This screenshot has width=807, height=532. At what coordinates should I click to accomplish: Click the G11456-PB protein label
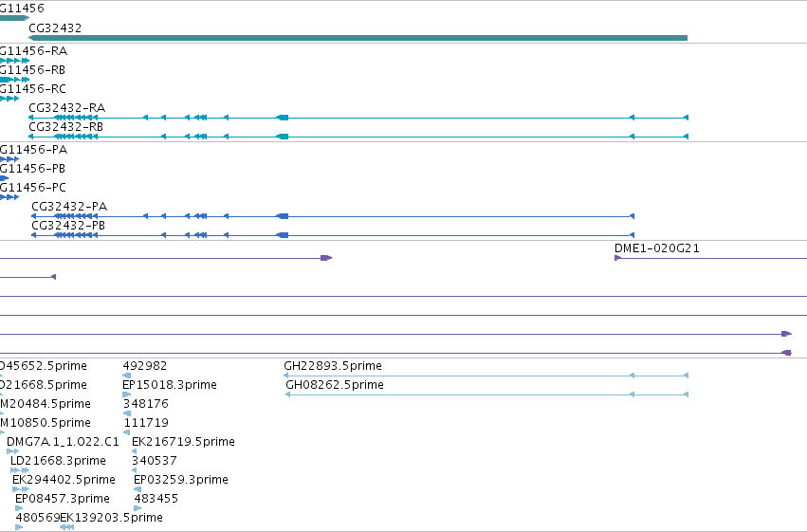32,169
